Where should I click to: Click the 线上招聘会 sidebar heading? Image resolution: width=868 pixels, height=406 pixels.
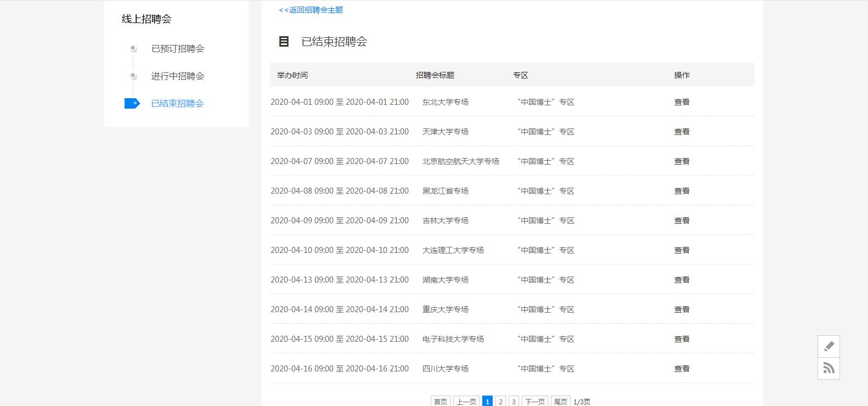click(146, 19)
